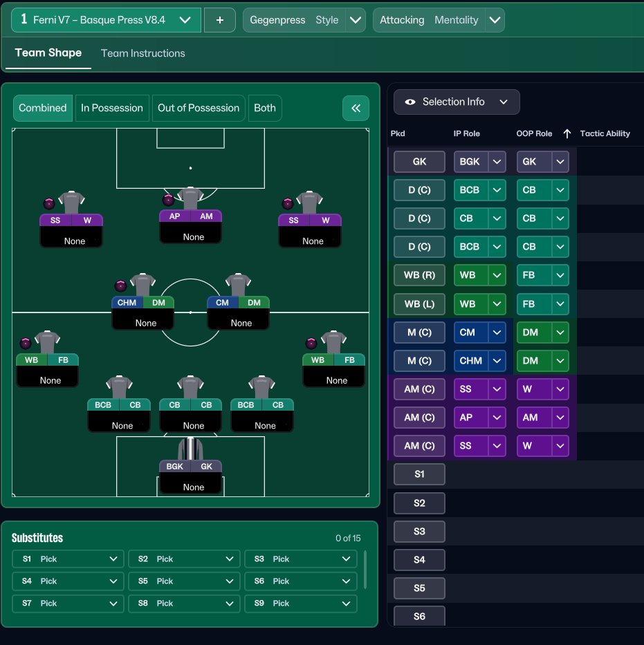Open pink instructions icon beside right WB/FB player

311,343
